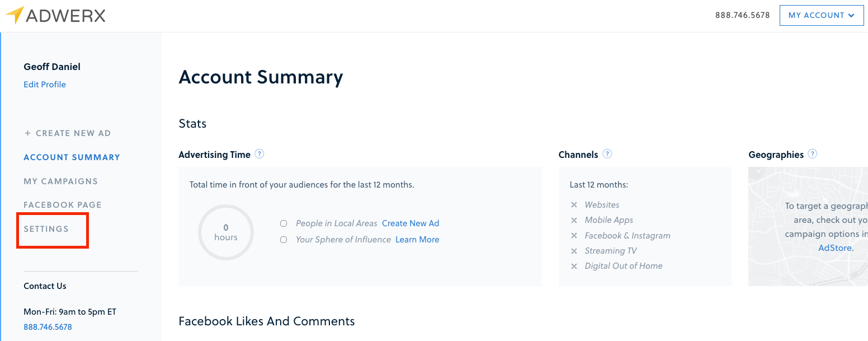Select Account Summary in sidebar
The image size is (868, 341).
pyautogui.click(x=72, y=157)
